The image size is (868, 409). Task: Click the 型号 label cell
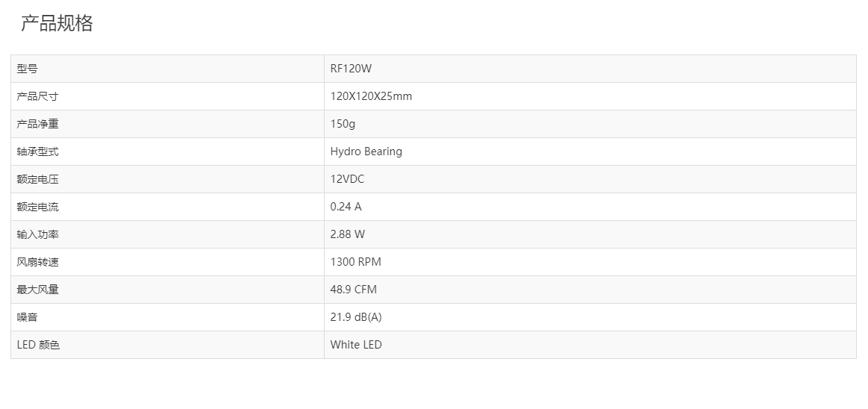pyautogui.click(x=28, y=69)
